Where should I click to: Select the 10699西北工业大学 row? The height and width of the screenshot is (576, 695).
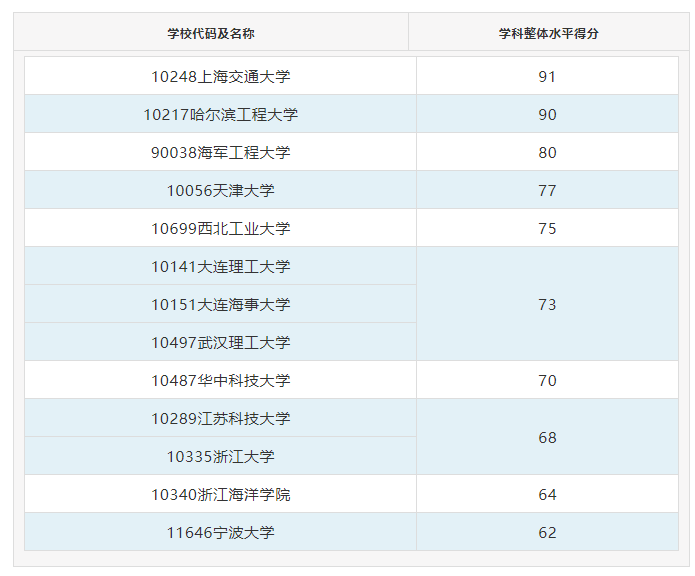(351, 228)
